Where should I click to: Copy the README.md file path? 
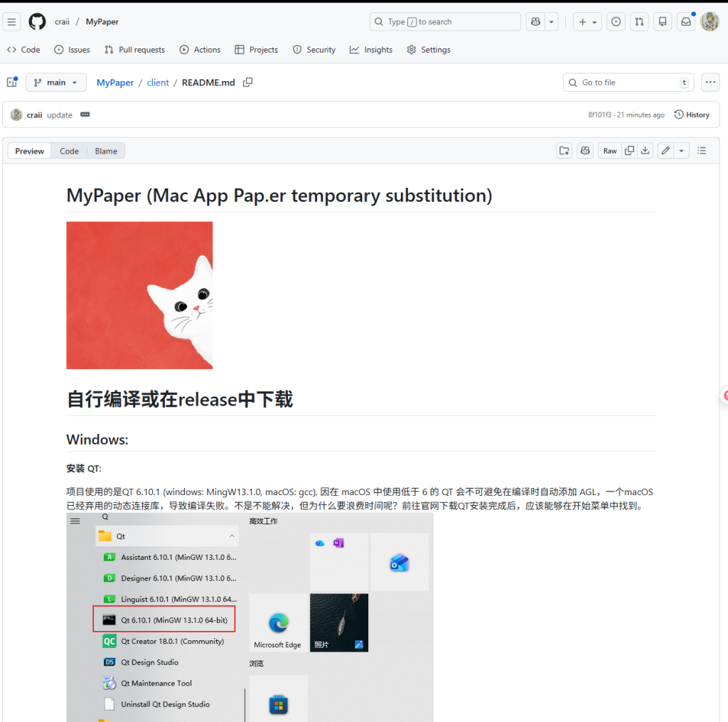click(x=247, y=83)
